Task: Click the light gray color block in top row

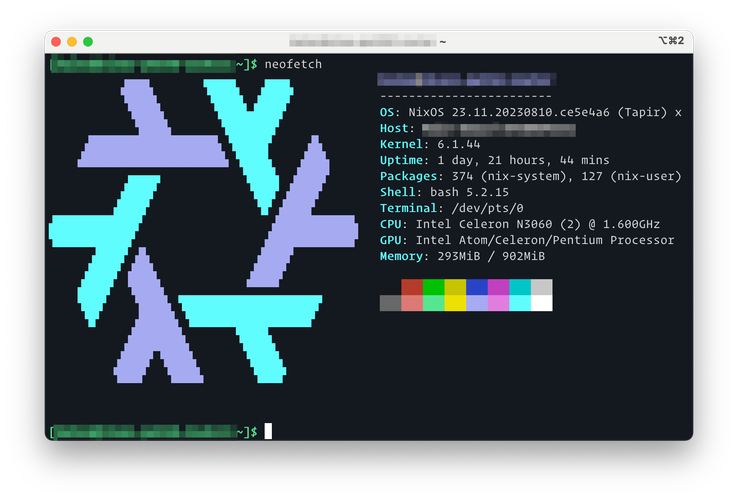Action: 542,287
